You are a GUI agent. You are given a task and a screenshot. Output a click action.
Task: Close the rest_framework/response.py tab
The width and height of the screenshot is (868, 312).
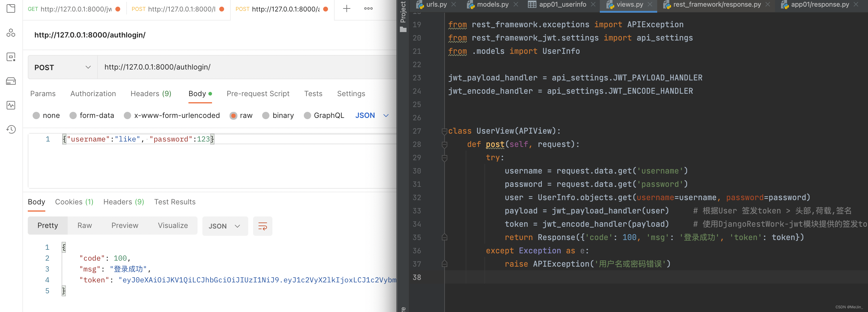(768, 5)
